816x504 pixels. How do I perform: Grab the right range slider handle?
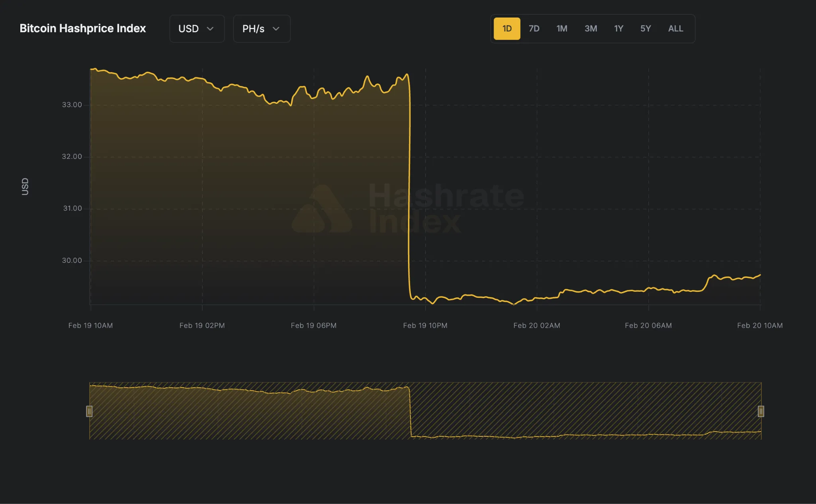tap(761, 411)
